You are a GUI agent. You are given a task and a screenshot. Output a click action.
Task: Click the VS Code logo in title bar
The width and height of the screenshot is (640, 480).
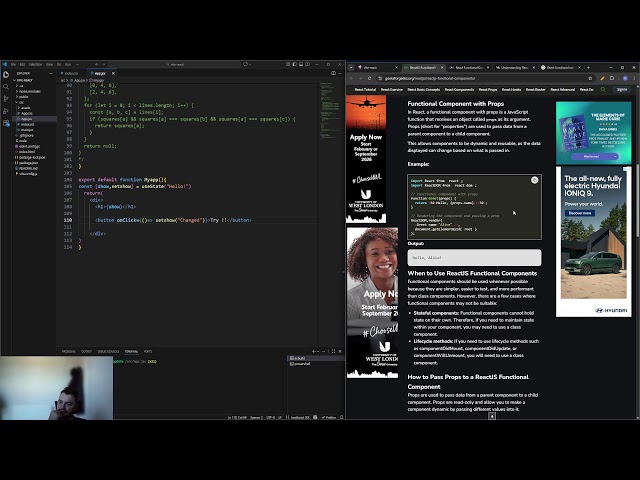point(4,64)
